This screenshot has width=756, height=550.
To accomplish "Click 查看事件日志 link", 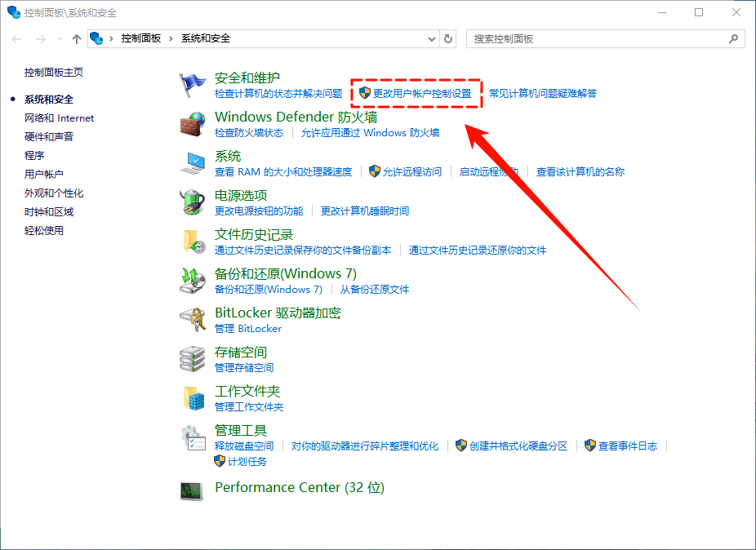I will [628, 446].
